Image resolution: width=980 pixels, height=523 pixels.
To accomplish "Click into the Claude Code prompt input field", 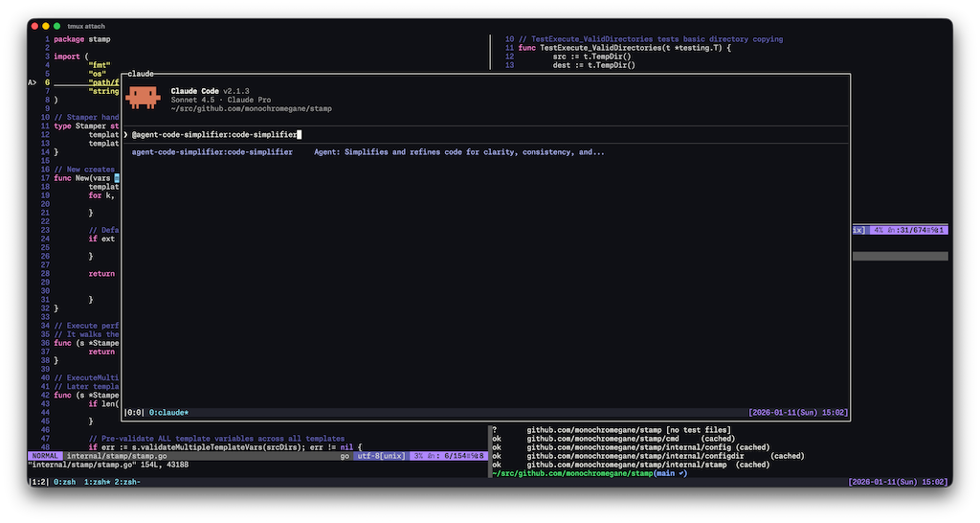I will click(x=479, y=135).
